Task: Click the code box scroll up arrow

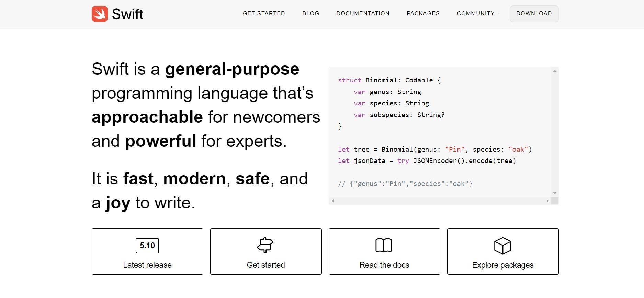Action: tap(555, 71)
